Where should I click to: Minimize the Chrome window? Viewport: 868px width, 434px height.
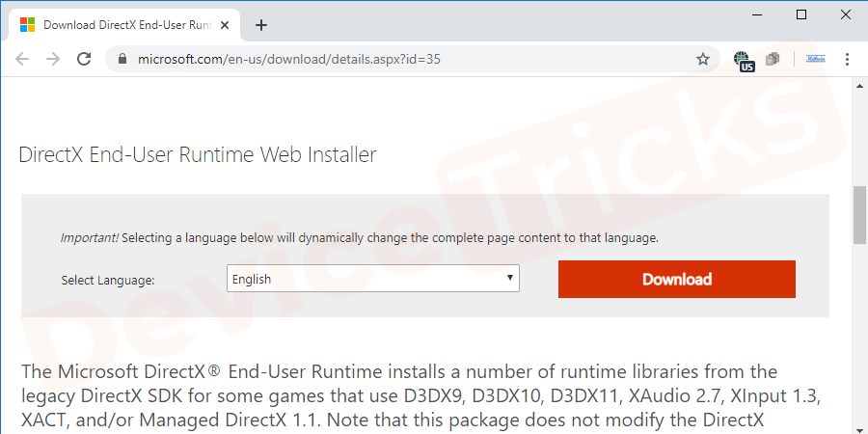coord(757,15)
